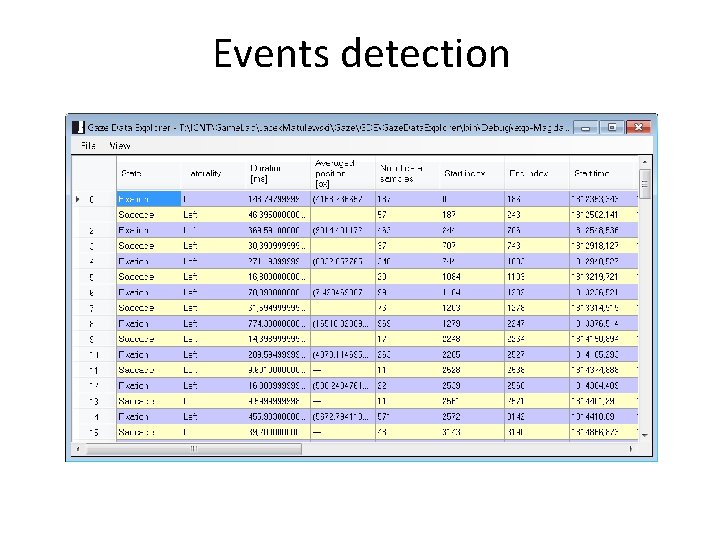The image size is (720, 540).
Task: Select the start index cell 187
Action: 472,214
